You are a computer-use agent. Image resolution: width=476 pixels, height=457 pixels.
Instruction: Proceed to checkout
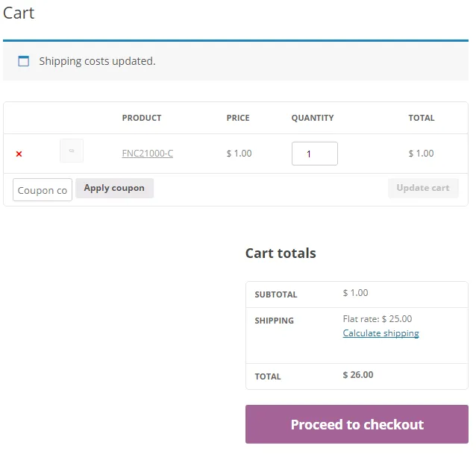(357, 424)
